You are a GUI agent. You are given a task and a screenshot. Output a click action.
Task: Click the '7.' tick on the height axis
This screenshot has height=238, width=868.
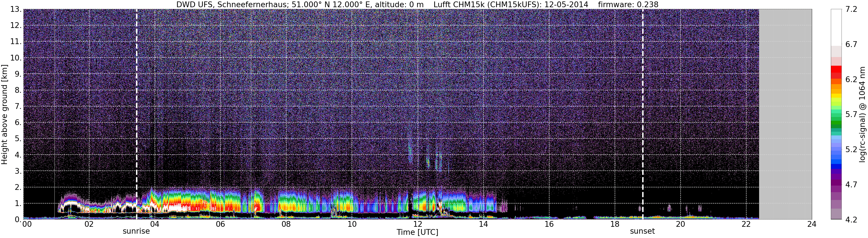[x=18, y=106]
